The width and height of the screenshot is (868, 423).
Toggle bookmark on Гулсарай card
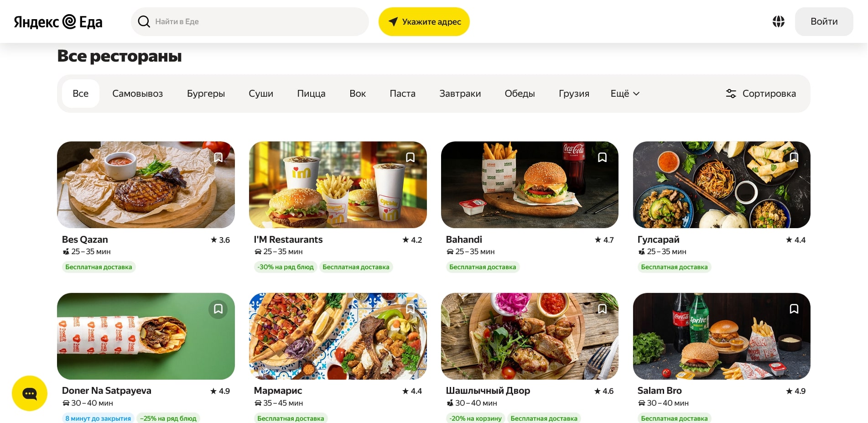click(x=794, y=157)
